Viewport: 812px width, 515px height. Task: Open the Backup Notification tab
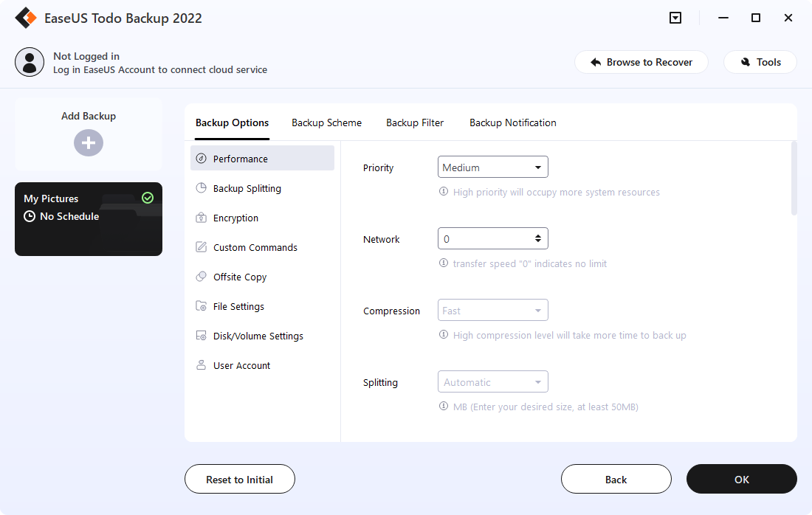[512, 122]
